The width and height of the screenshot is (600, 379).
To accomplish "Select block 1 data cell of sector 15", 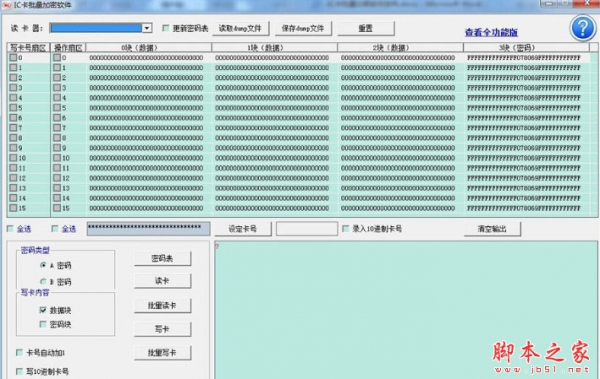I will pos(274,208).
